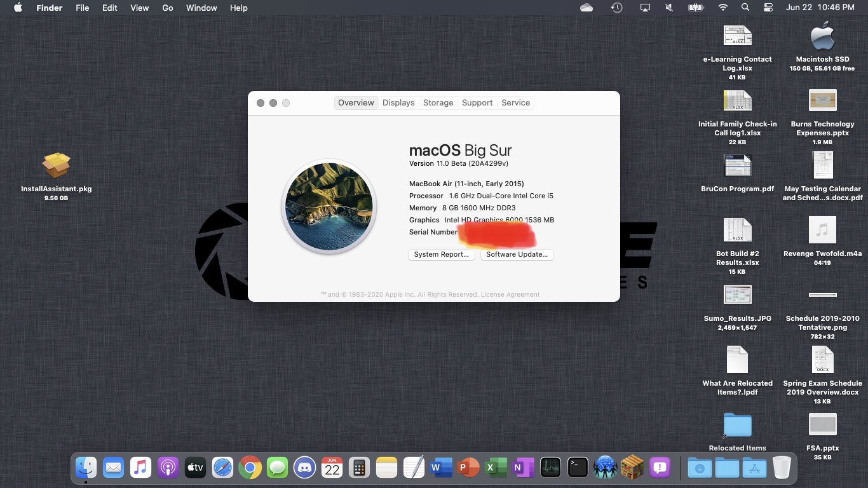
Task: Open Podcasts from the Dock
Action: tap(168, 468)
